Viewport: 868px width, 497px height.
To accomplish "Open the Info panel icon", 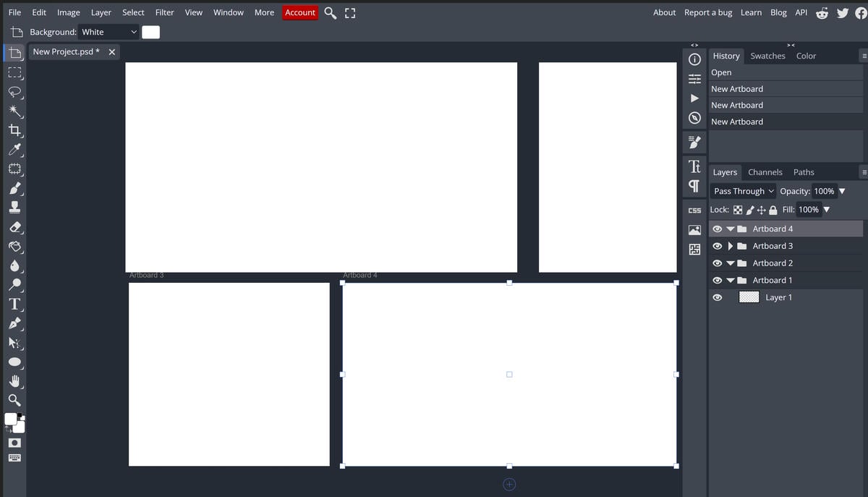I will 694,59.
